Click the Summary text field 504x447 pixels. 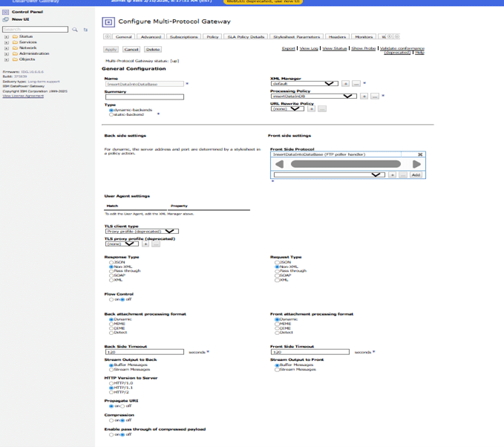tap(144, 97)
